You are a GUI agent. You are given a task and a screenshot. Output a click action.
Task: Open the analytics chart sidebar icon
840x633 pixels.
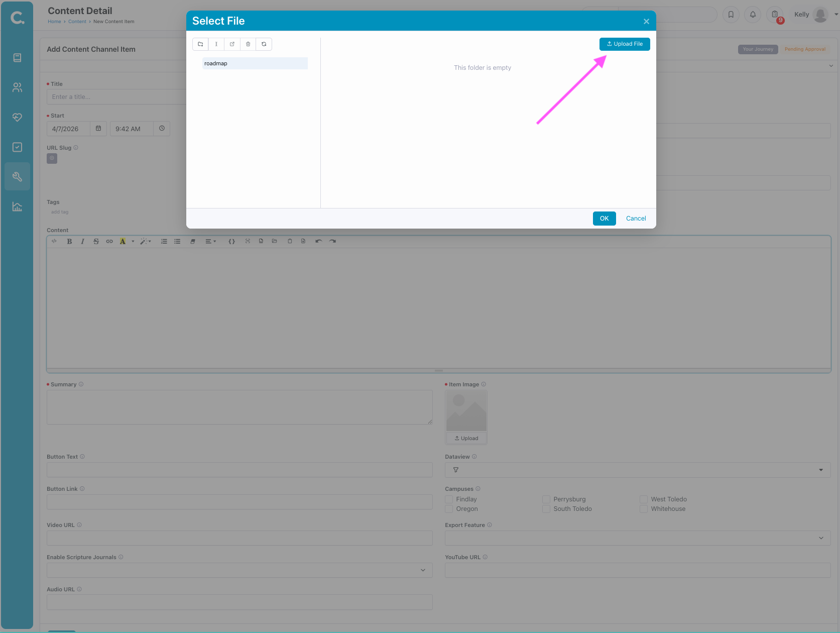pyautogui.click(x=17, y=206)
